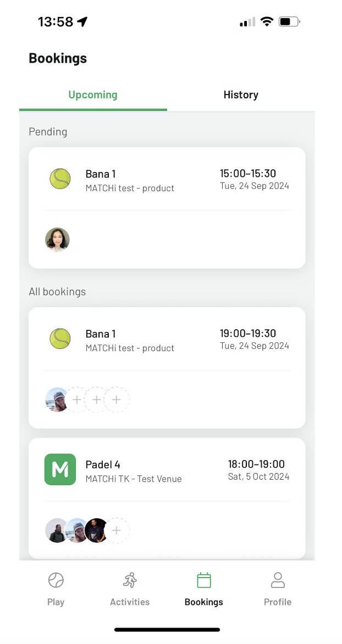Screen dimensions: 342x644
Task: Open the Play tab icon
Action: 56,580
